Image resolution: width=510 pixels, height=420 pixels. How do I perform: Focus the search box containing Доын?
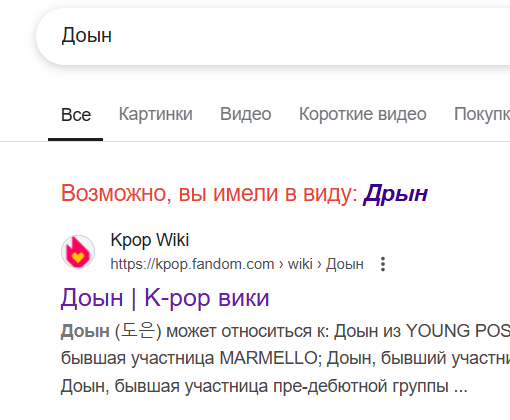273,36
